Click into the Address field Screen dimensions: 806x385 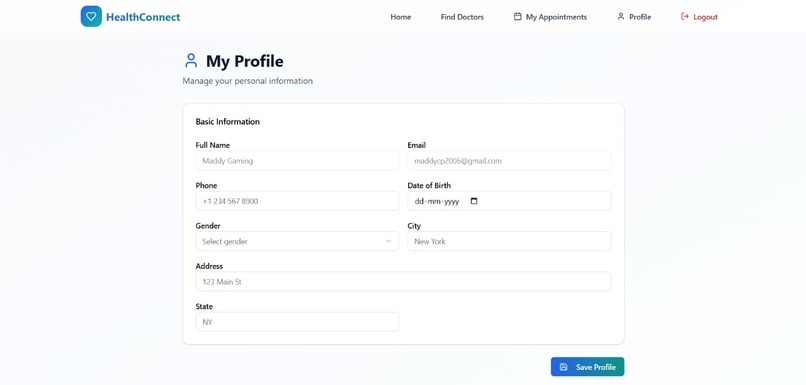point(403,282)
